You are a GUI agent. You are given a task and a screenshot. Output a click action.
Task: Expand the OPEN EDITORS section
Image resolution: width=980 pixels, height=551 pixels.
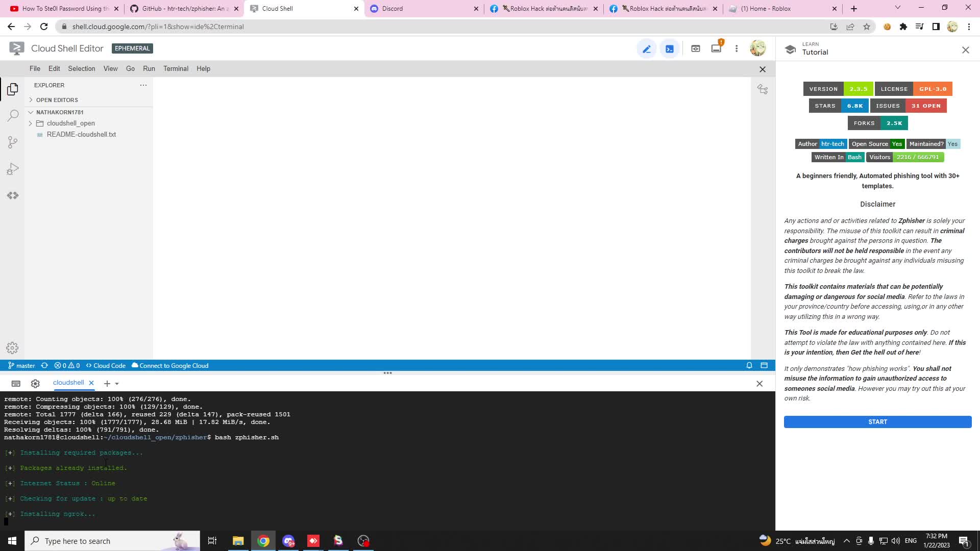coord(57,100)
